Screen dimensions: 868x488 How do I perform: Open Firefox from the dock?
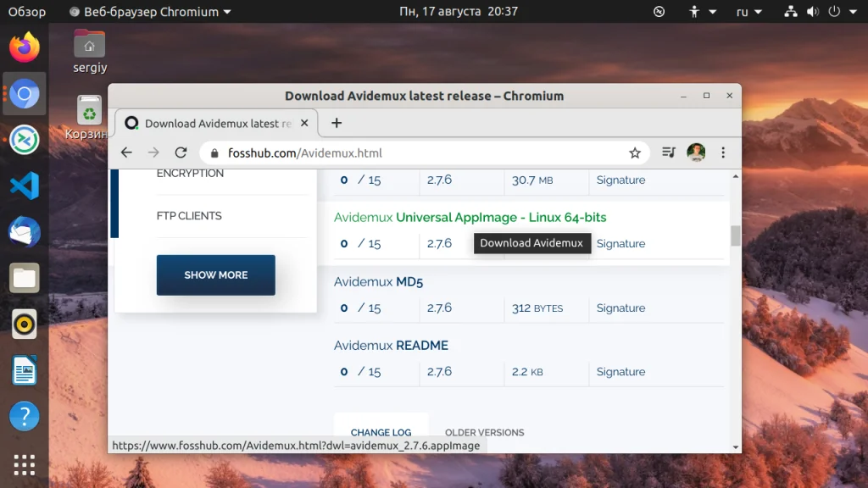click(x=25, y=47)
